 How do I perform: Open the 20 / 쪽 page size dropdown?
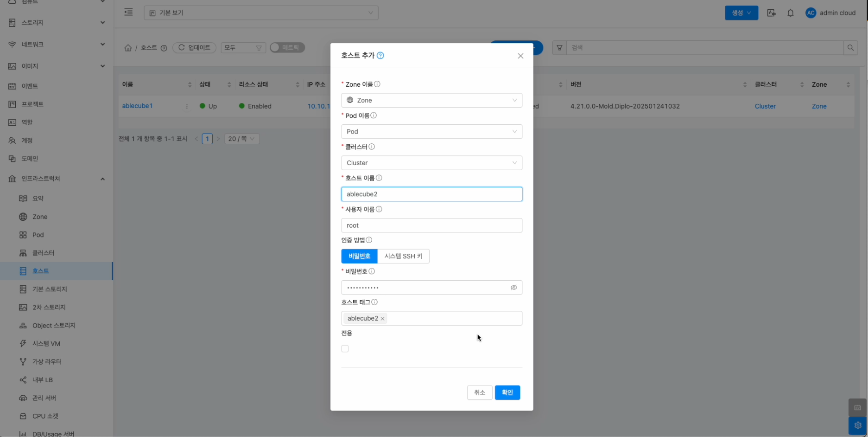click(242, 139)
